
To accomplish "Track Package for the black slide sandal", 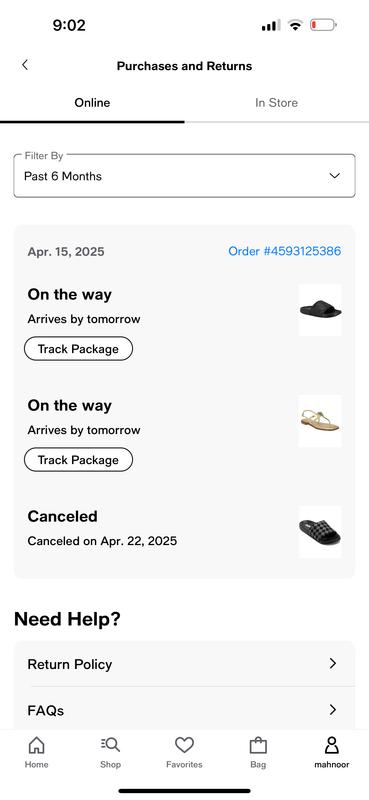I will point(78,348).
